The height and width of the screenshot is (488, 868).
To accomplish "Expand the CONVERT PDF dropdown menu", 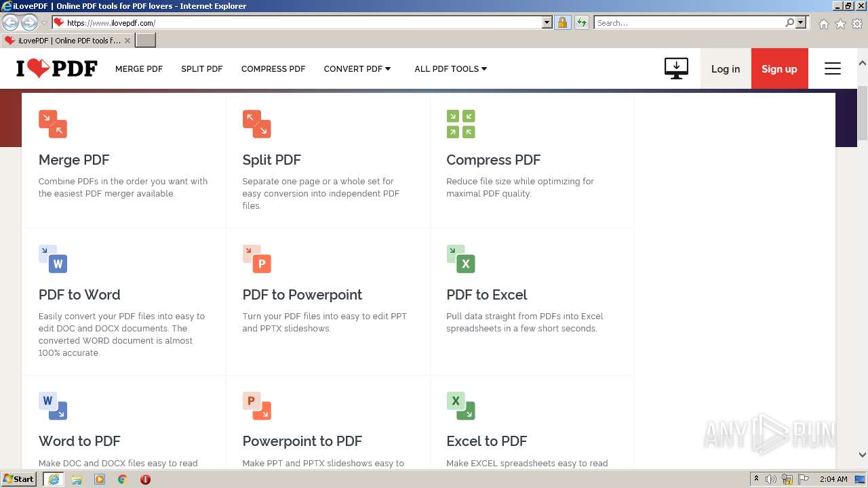I will (x=357, y=68).
